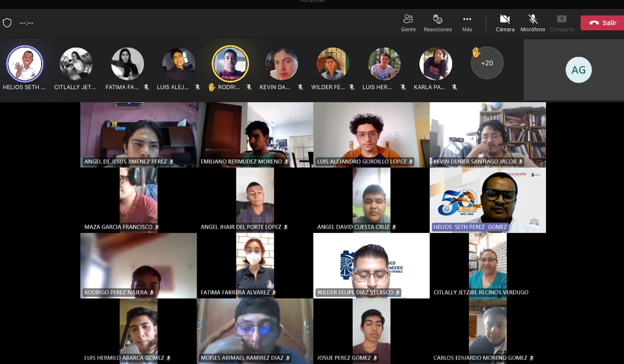
Task: Click muted mic icon next to Kevin Da...
Action: (x=300, y=87)
